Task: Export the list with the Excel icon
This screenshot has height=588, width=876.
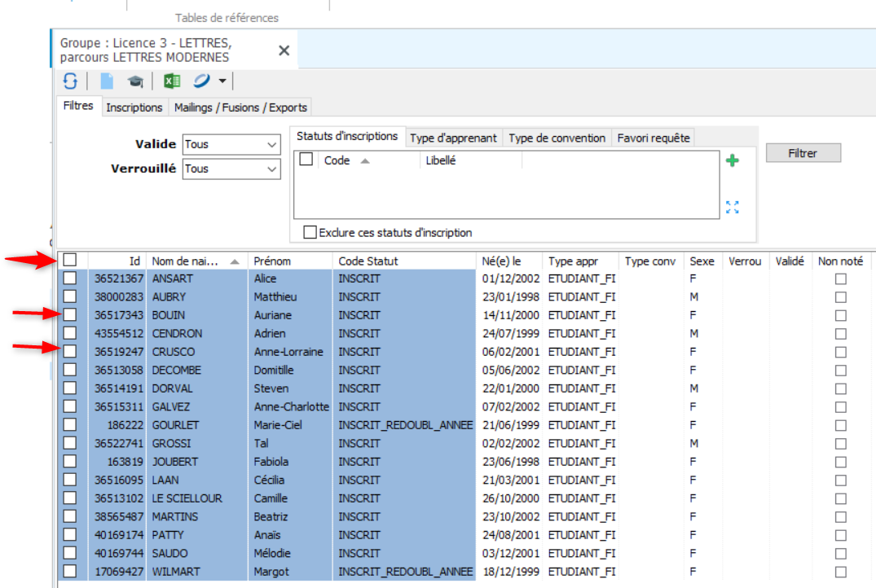Action: [x=172, y=81]
